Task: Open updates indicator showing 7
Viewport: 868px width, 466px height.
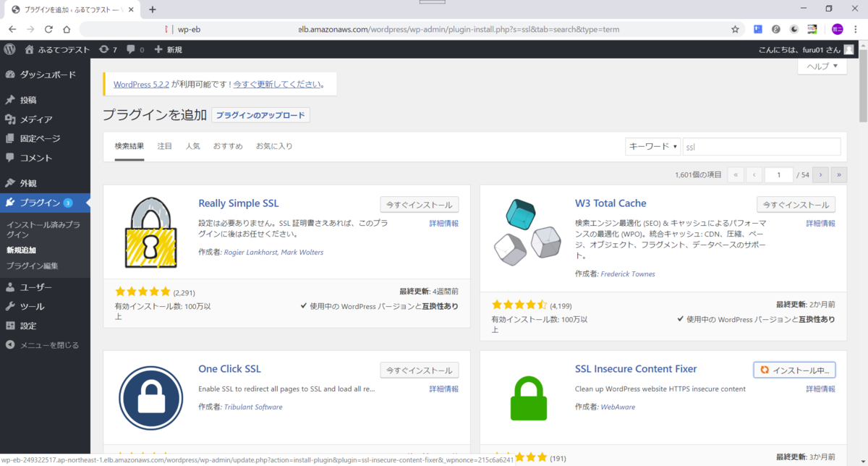Action: 109,49
